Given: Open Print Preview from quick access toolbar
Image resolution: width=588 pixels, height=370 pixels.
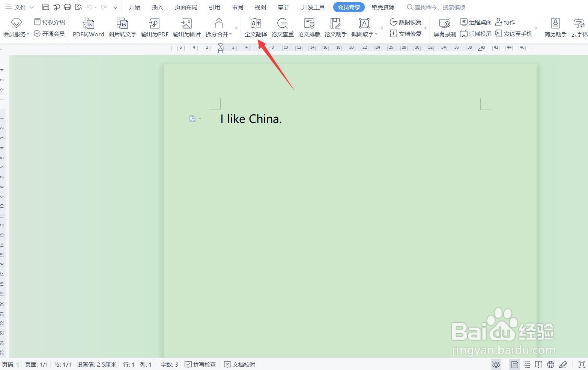Looking at the screenshot, I should point(78,7).
